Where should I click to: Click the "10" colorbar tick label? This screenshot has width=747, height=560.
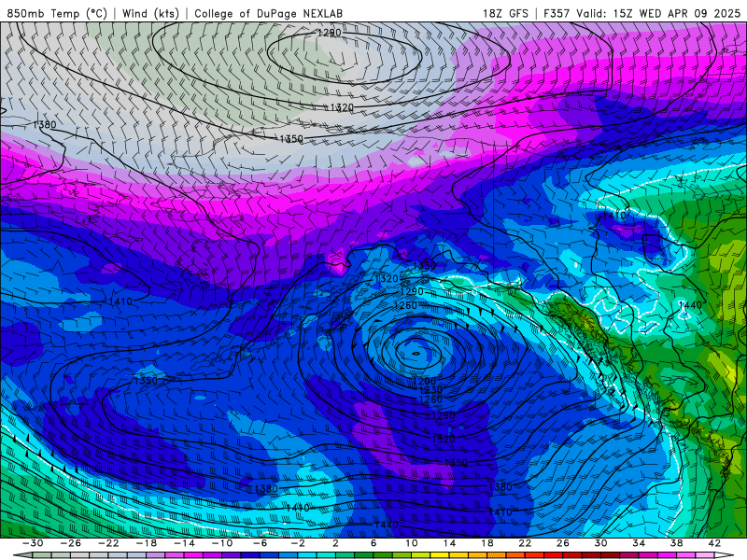(412, 543)
